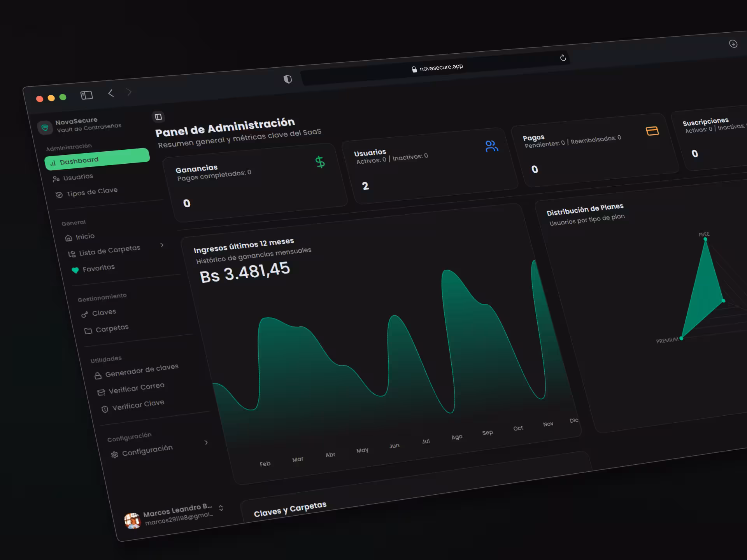Open the Dashboard sidebar item
This screenshot has width=747, height=560.
97,159
